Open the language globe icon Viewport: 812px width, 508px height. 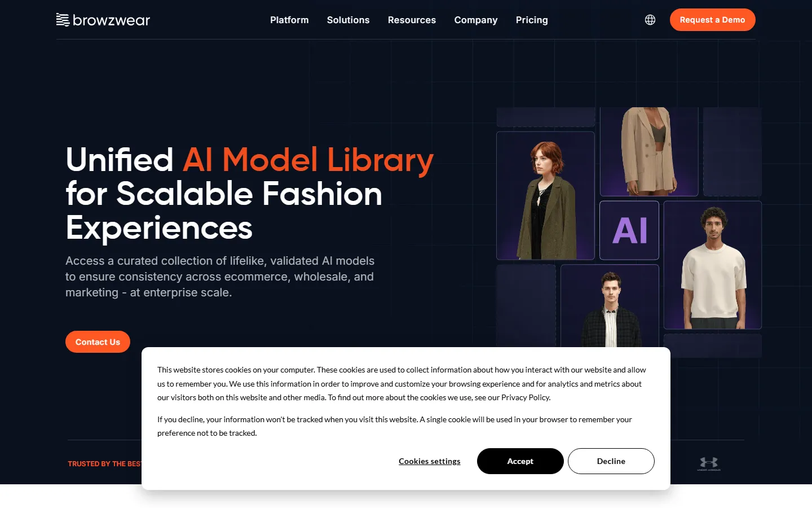click(x=650, y=20)
